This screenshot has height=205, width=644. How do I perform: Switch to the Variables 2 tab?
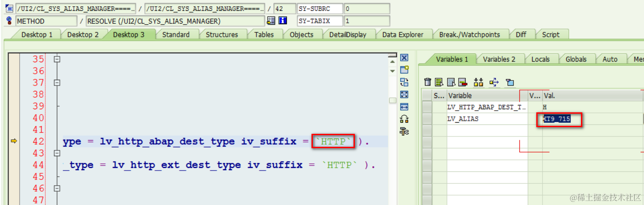click(499, 59)
